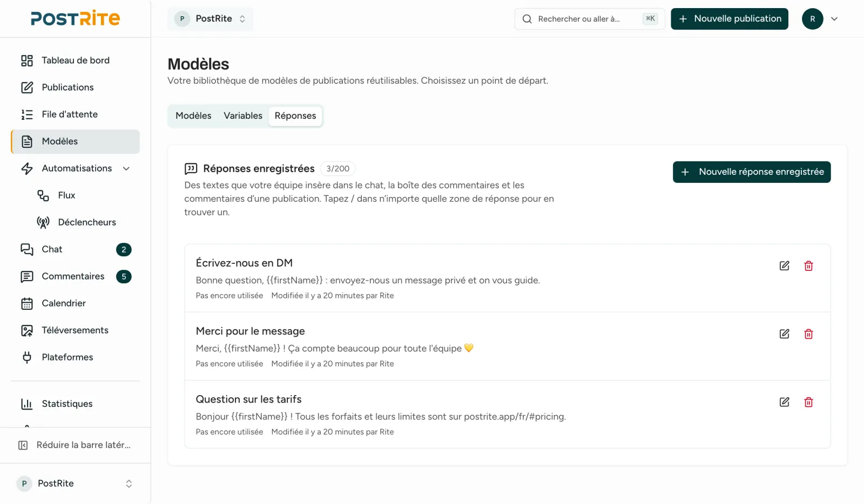Click Réduire la barre latérale
This screenshot has width=864, height=504.
75,445
